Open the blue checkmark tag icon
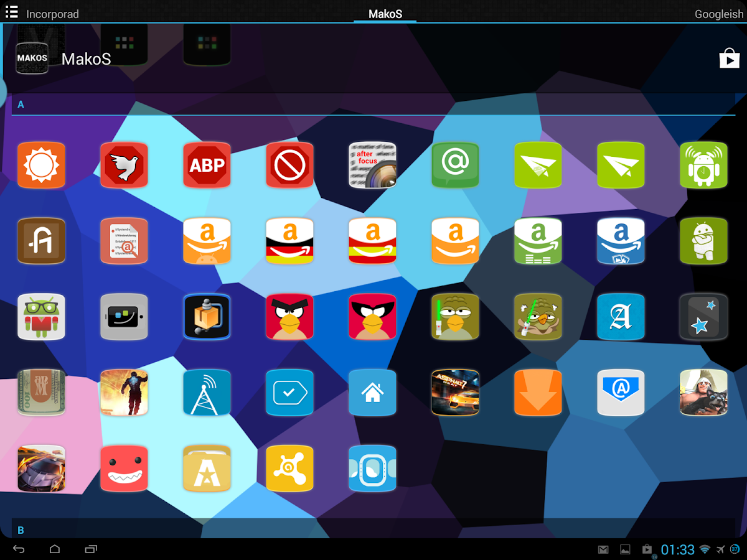 coord(289,393)
